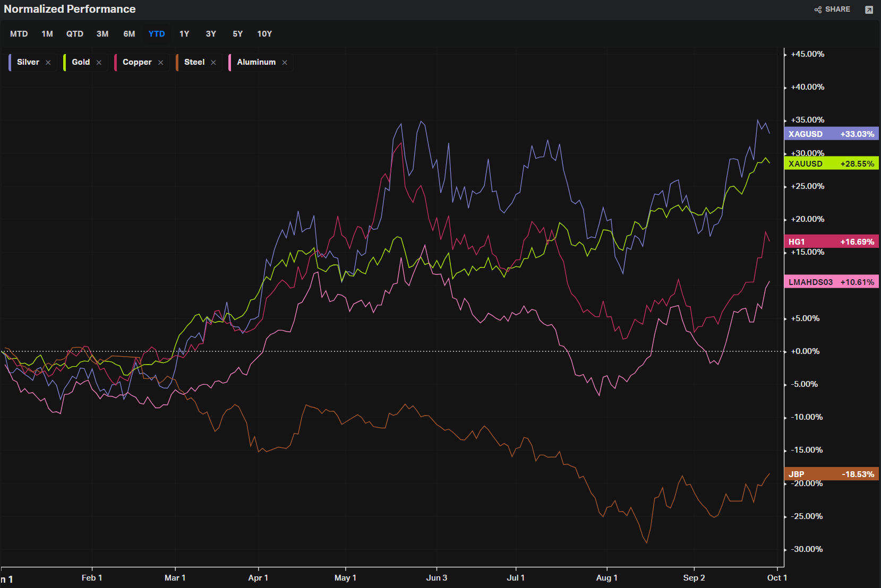Click the +25.00% y-axis label
The height and width of the screenshot is (588, 881).
coord(808,186)
